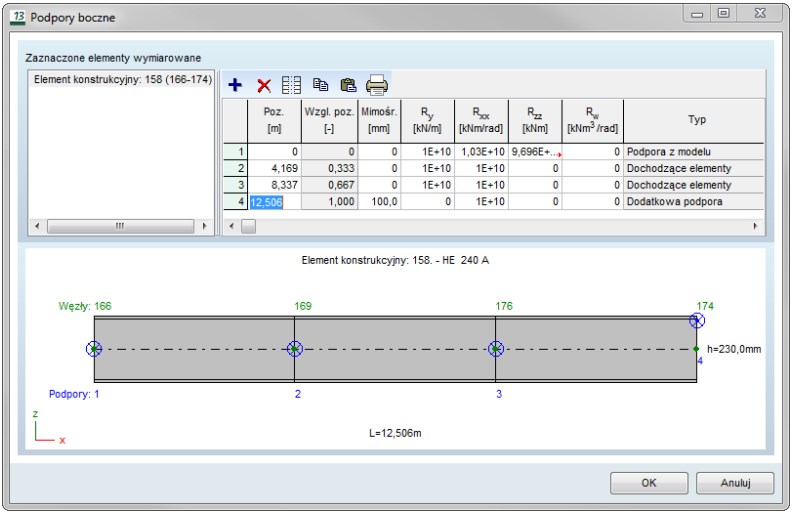Click the copy icon in toolbar

coord(320,85)
